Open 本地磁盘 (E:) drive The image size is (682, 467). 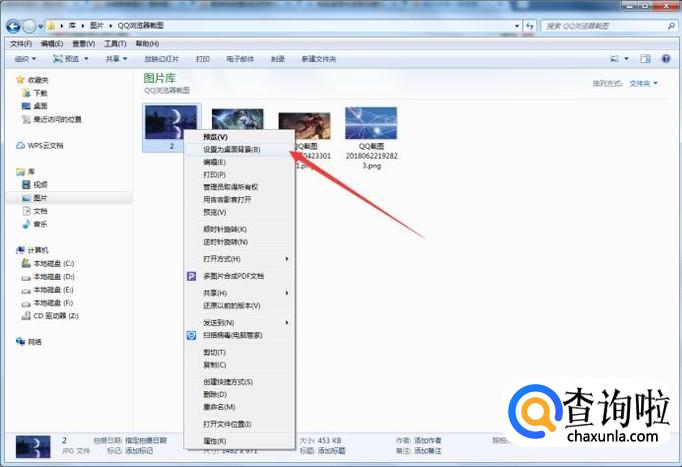coord(48,290)
